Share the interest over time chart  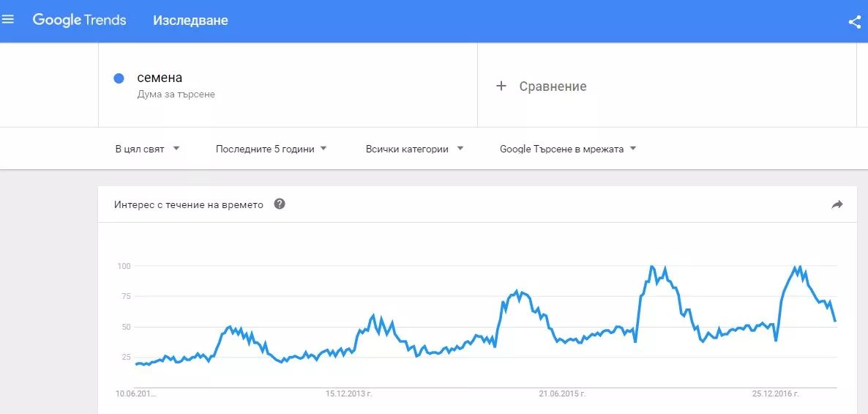click(837, 204)
